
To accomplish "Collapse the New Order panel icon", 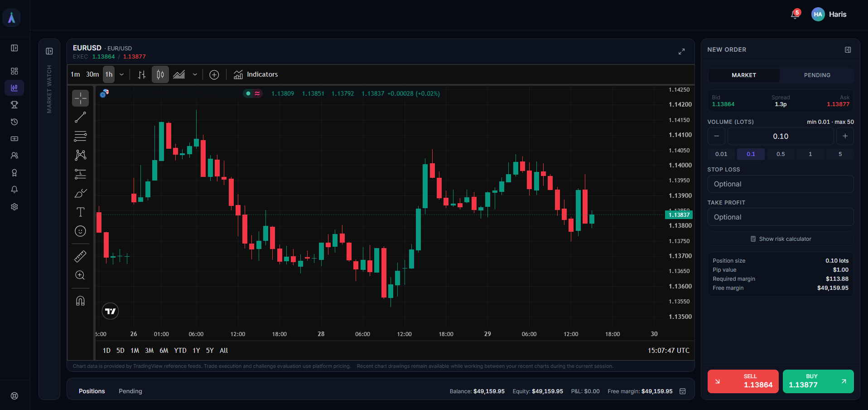I will 848,50.
